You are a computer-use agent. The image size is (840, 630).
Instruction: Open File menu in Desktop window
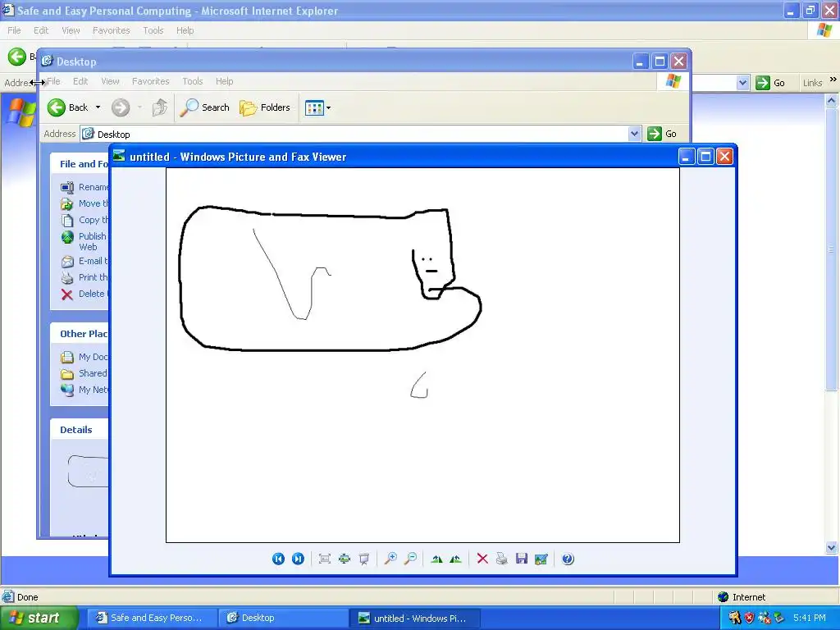pyautogui.click(x=53, y=81)
